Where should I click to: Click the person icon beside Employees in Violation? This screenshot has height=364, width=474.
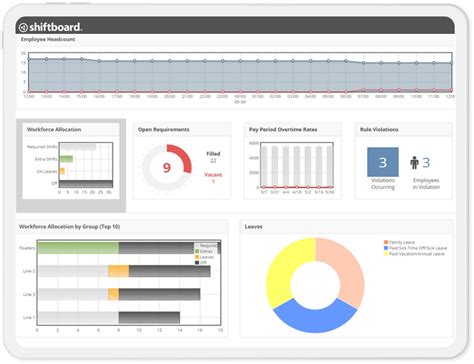click(414, 163)
